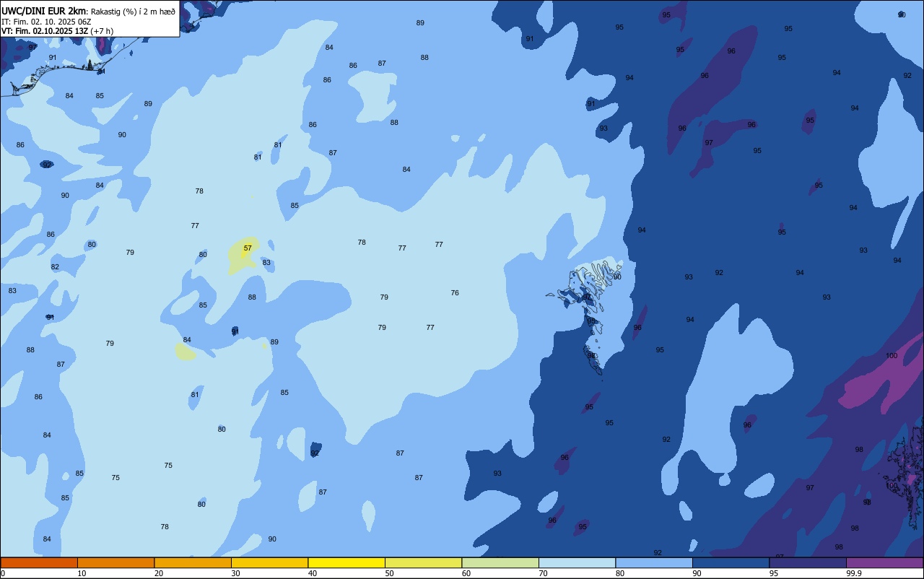The image size is (924, 579).
Task: Click the '20' legend scale label
Action: pyautogui.click(x=159, y=573)
